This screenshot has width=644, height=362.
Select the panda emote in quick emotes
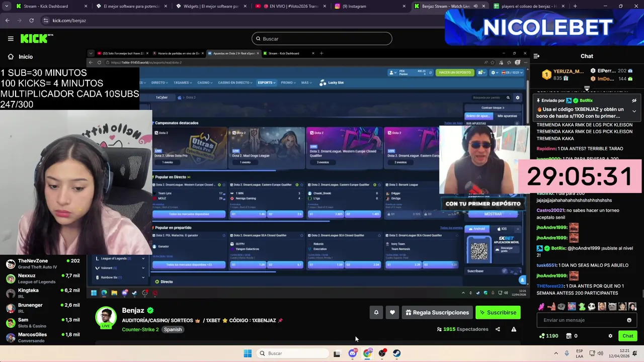592,306
